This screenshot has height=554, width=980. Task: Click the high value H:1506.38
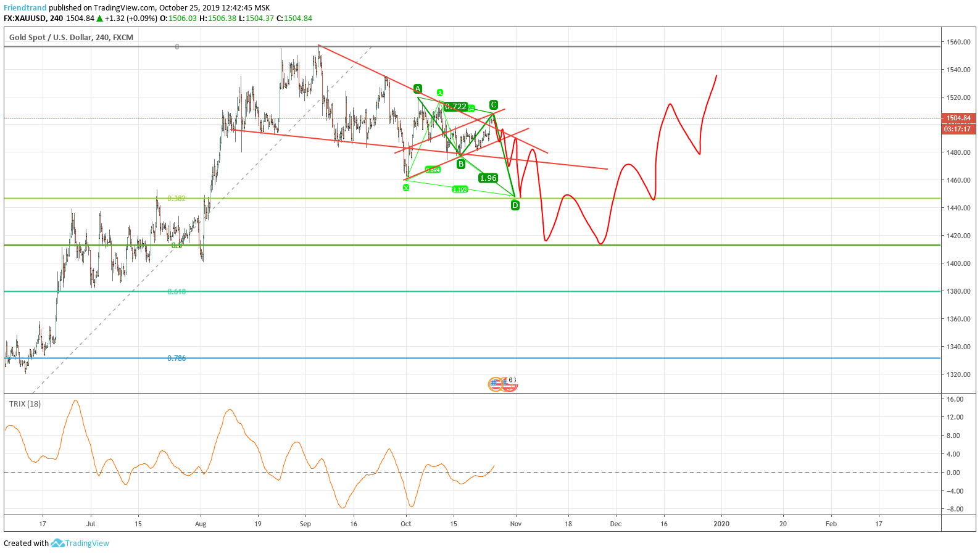pos(218,19)
